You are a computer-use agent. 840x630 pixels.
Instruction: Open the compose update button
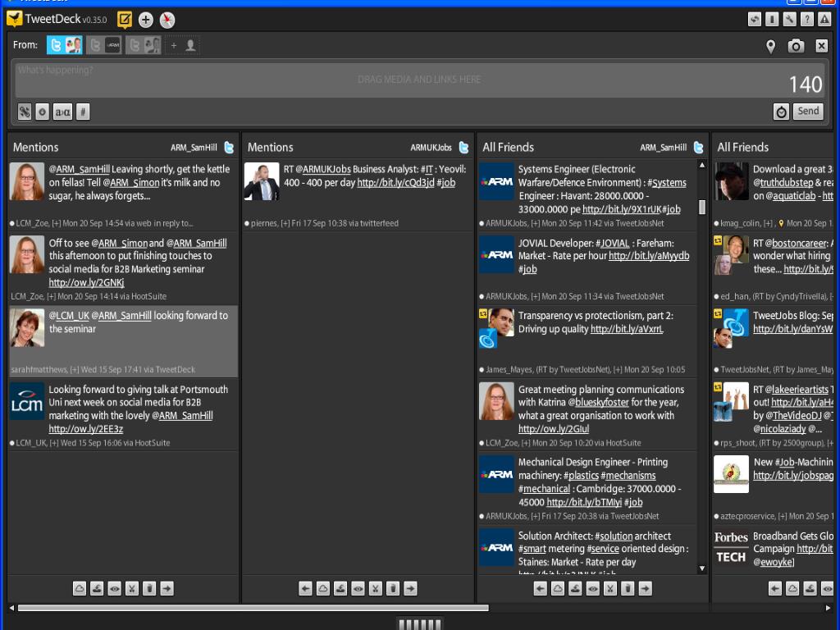tap(125, 20)
